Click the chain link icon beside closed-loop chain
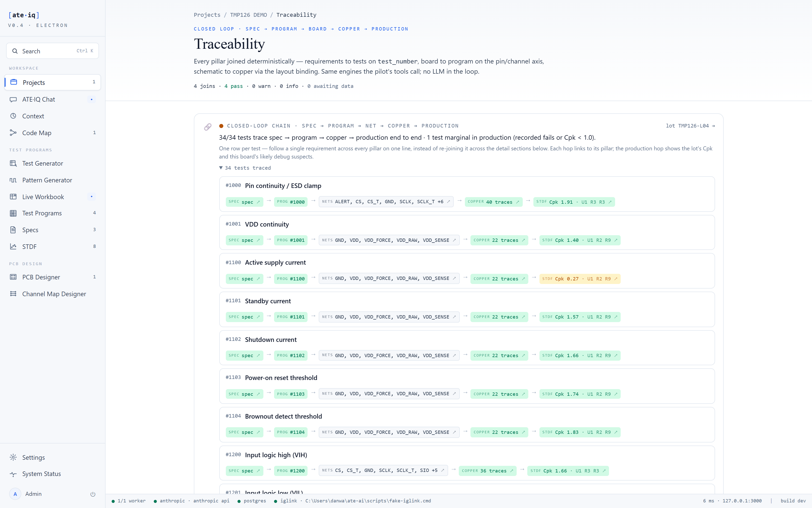The image size is (812, 508). (208, 127)
